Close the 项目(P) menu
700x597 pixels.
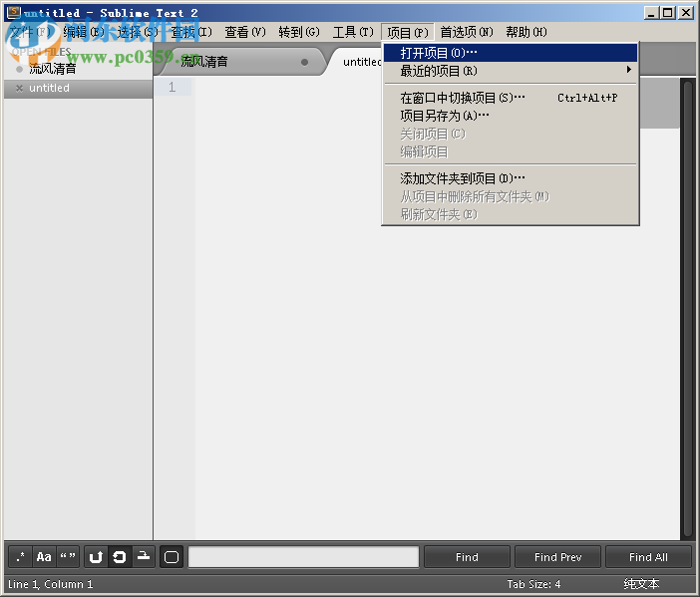408,32
